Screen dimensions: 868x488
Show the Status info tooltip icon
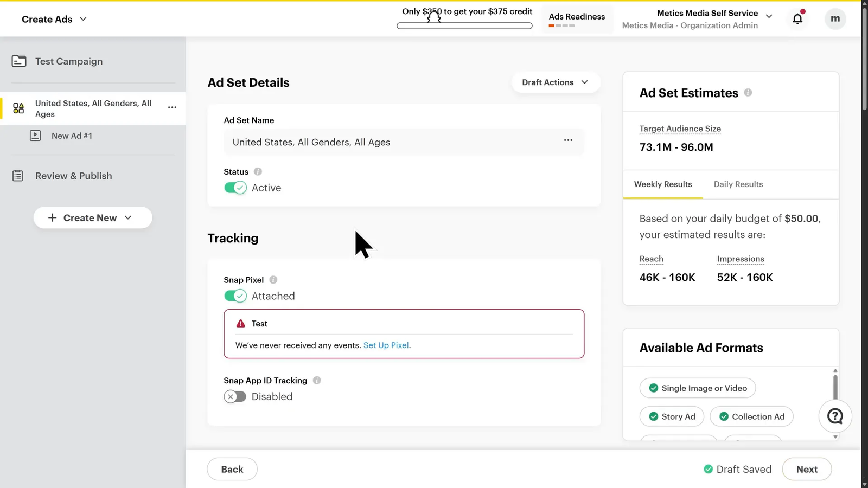258,171
